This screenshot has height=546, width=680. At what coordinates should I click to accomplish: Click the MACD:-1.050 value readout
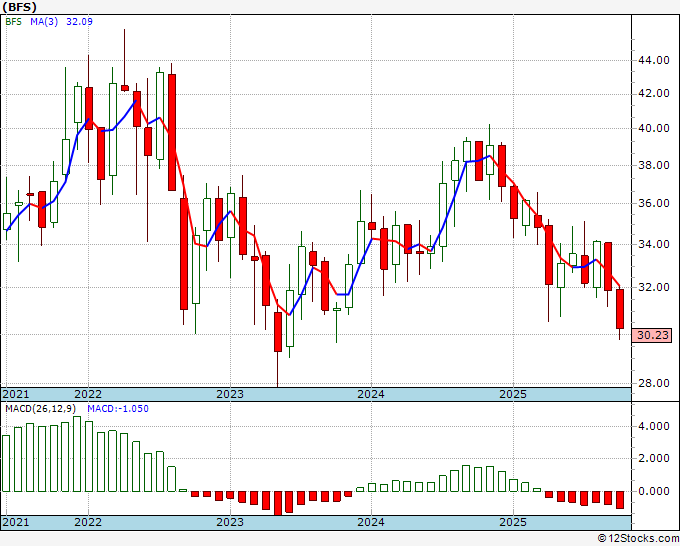[118, 409]
